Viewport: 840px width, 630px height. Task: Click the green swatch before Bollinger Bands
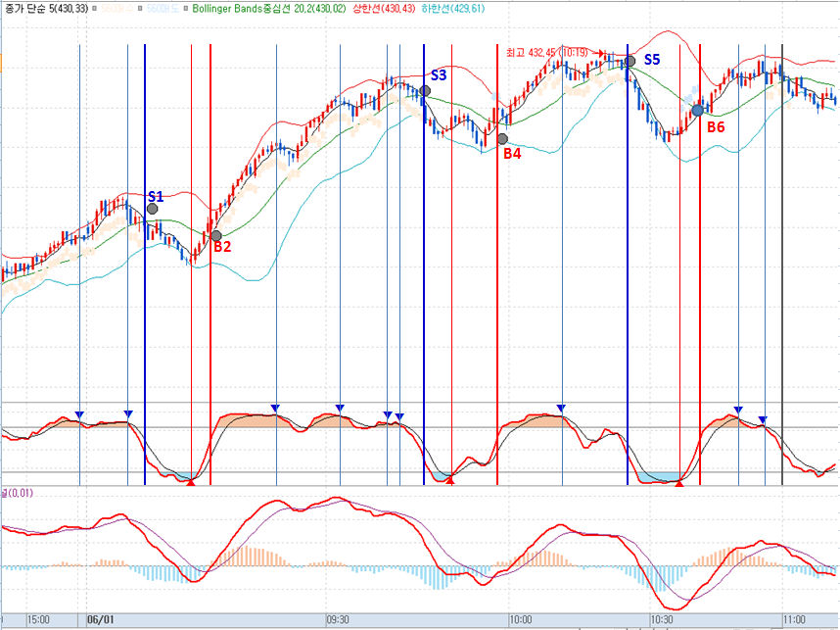[x=186, y=8]
